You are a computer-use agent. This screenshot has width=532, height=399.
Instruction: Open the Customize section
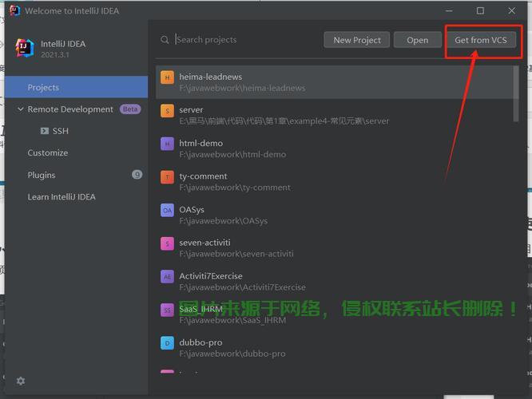pos(48,153)
